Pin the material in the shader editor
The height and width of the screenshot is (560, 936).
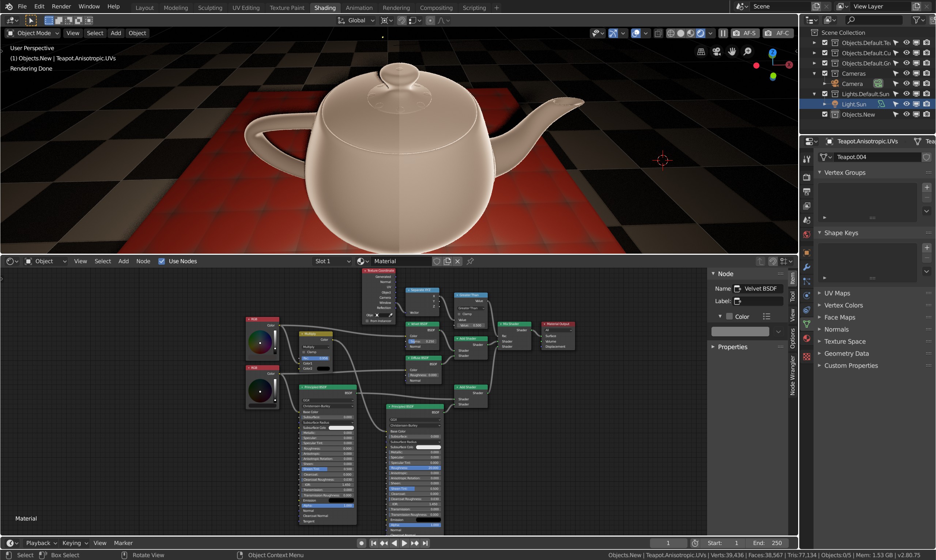tap(470, 261)
